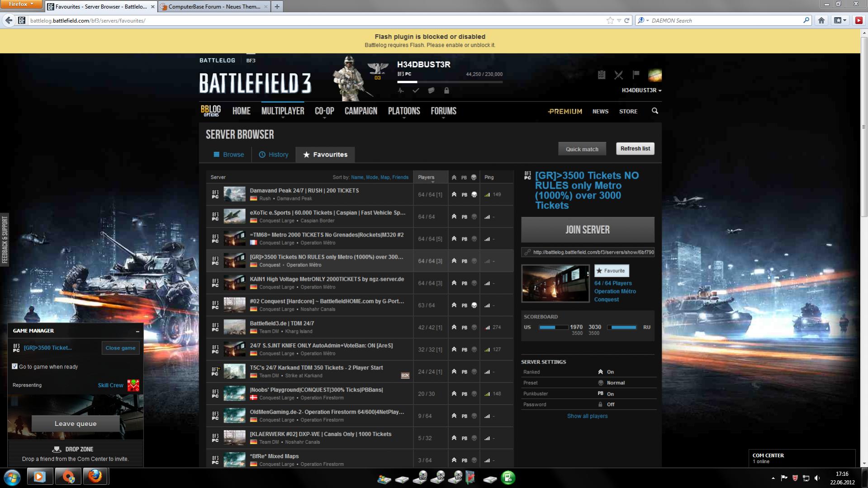Screen dimensions: 868x488
Task: Toggle the Favourite star button for server
Action: click(612, 270)
